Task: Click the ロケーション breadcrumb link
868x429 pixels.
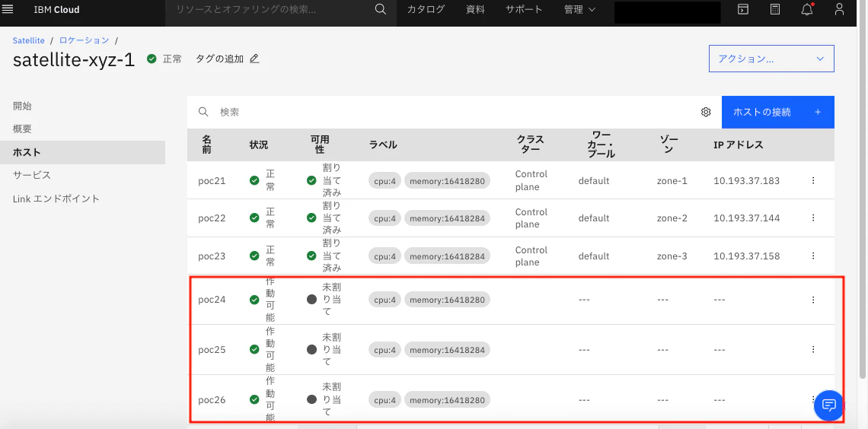Action: [85, 41]
